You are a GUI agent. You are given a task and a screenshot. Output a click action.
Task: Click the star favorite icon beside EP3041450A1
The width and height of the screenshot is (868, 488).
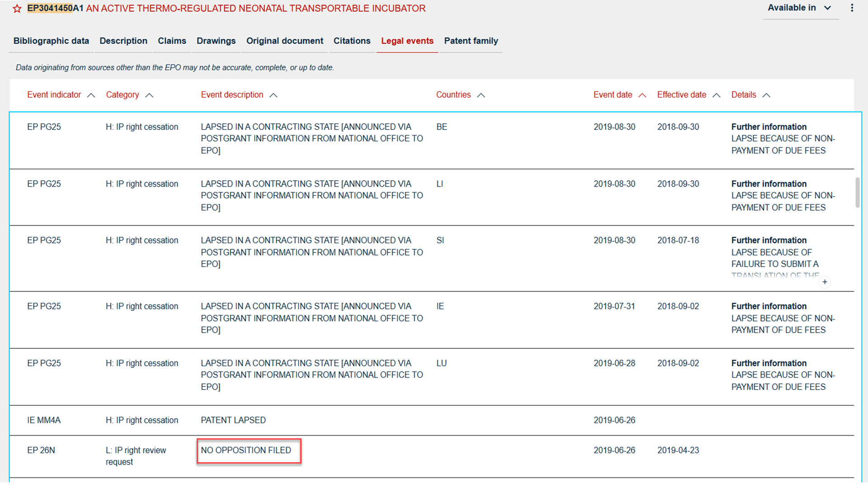17,9
